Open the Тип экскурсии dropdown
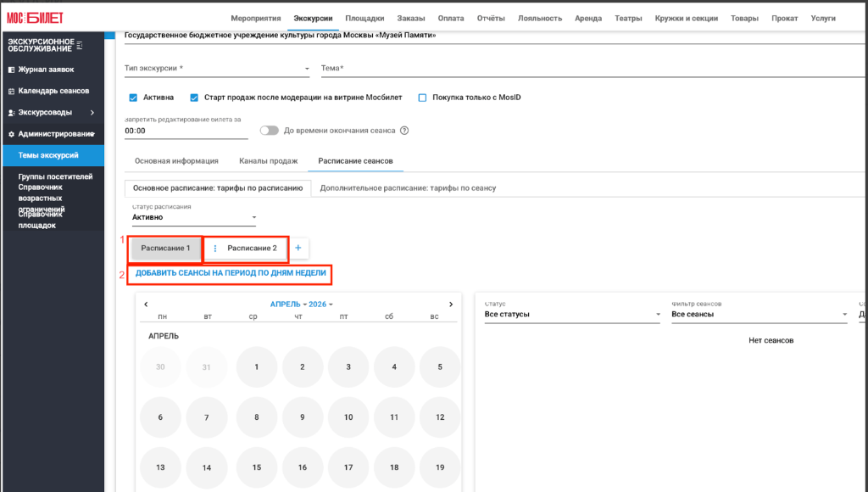Viewport: 868px width, 492px height. pyautogui.click(x=217, y=69)
